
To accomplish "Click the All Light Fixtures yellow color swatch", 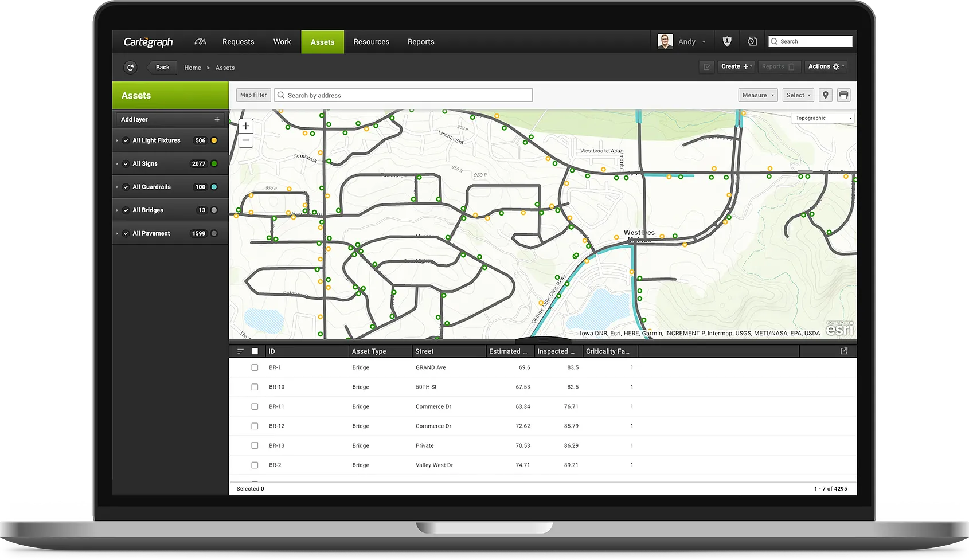I will point(214,140).
